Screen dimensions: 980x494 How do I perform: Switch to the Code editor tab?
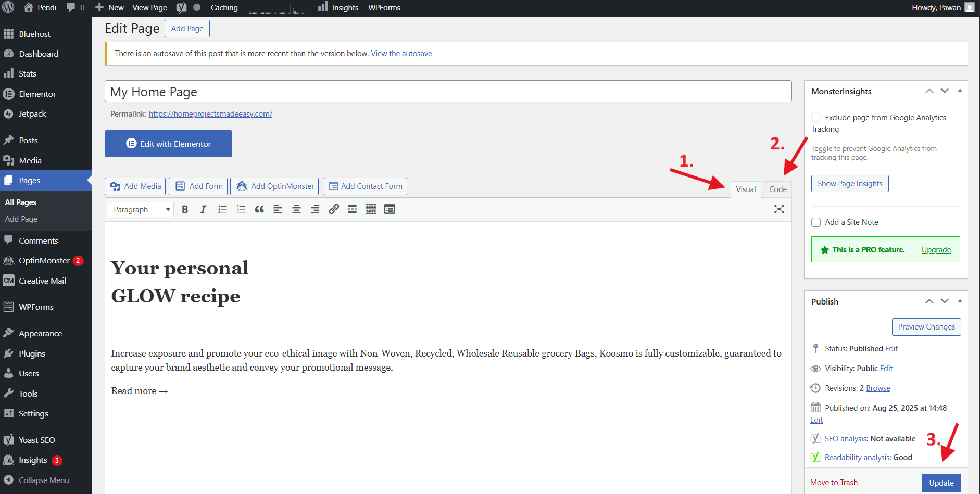click(x=777, y=189)
